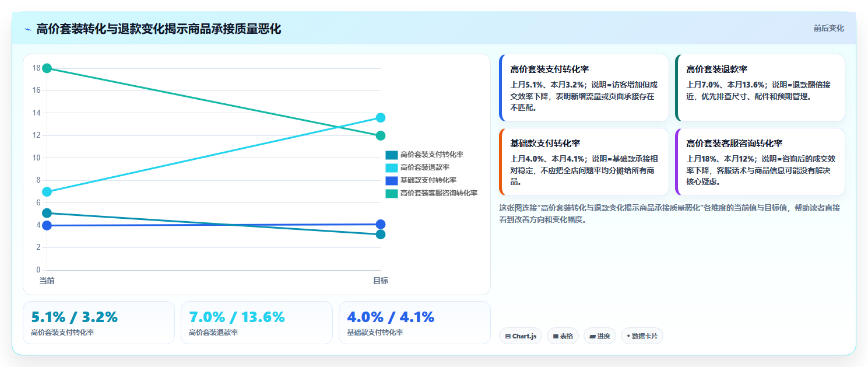Select the 4.0% / 4.1% metric card
Image resolution: width=868 pixels, height=367 pixels.
pos(414,323)
